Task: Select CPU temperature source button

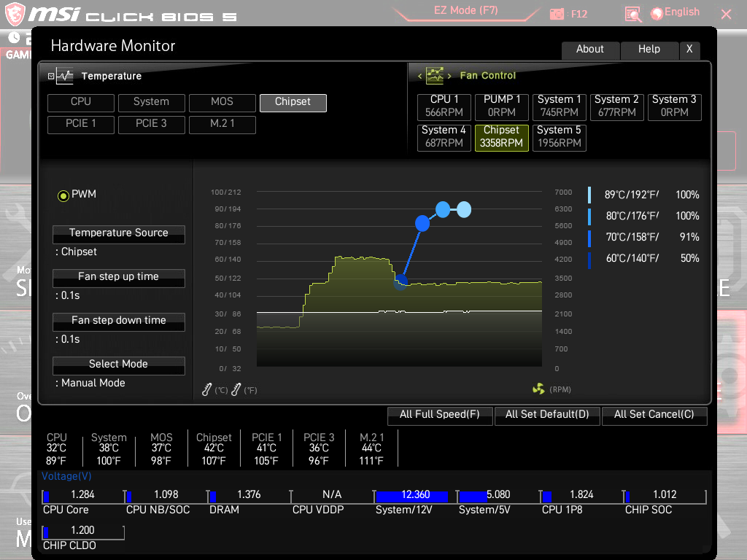Action: pos(81,102)
